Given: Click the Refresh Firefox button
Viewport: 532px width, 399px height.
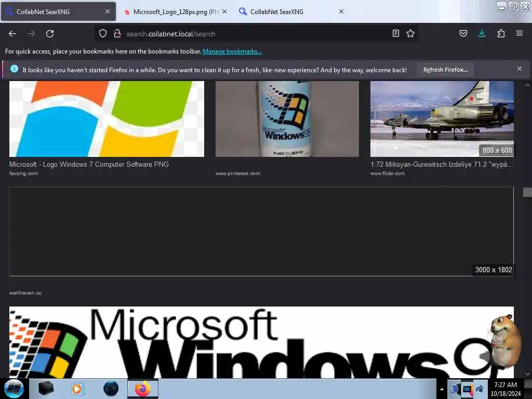Looking at the screenshot, I should tap(445, 70).
